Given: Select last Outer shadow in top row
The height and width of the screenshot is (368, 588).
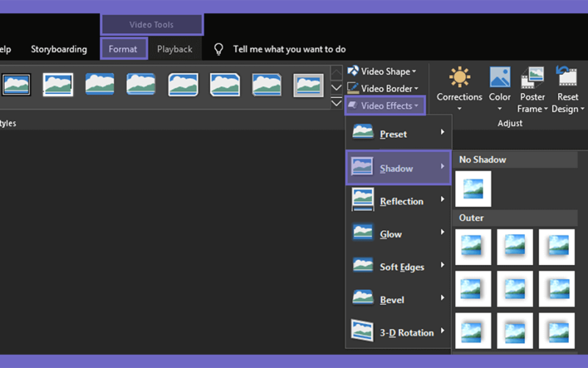Looking at the screenshot, I should [556, 247].
